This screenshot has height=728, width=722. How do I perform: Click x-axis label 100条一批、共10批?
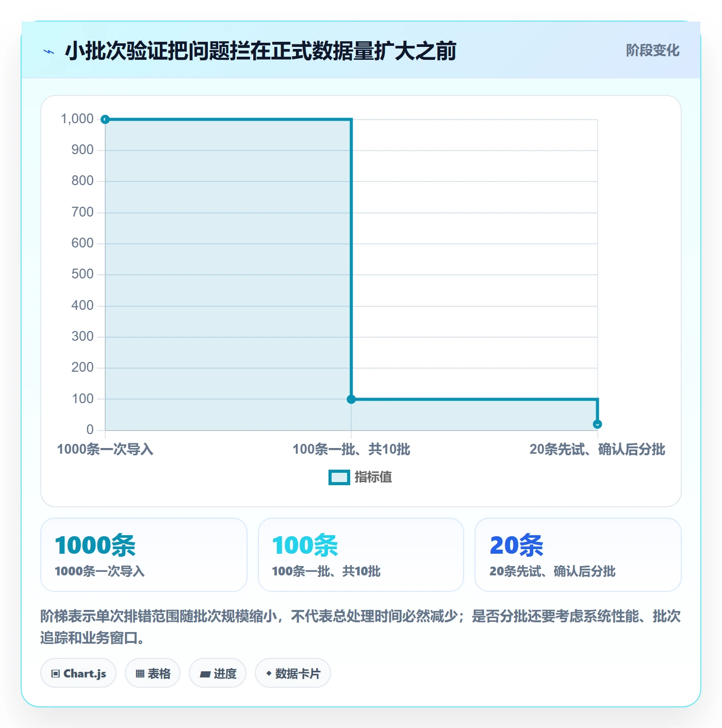(x=351, y=450)
